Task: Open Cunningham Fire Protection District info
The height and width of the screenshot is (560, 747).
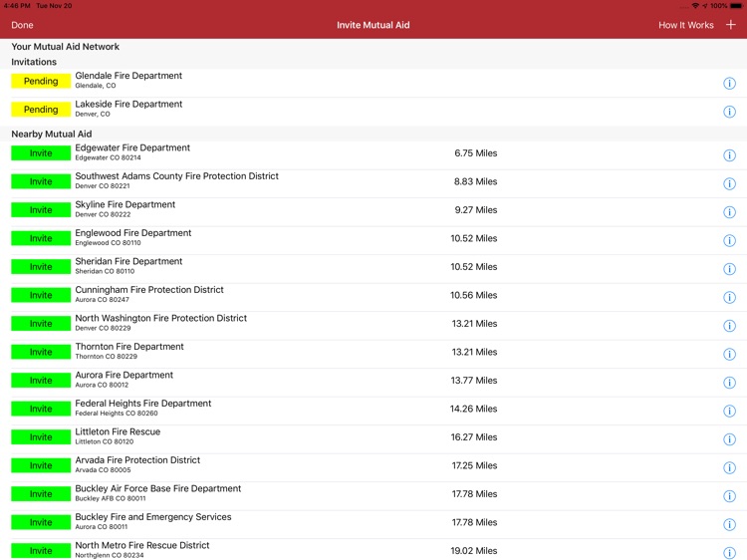Action: pyautogui.click(x=729, y=297)
